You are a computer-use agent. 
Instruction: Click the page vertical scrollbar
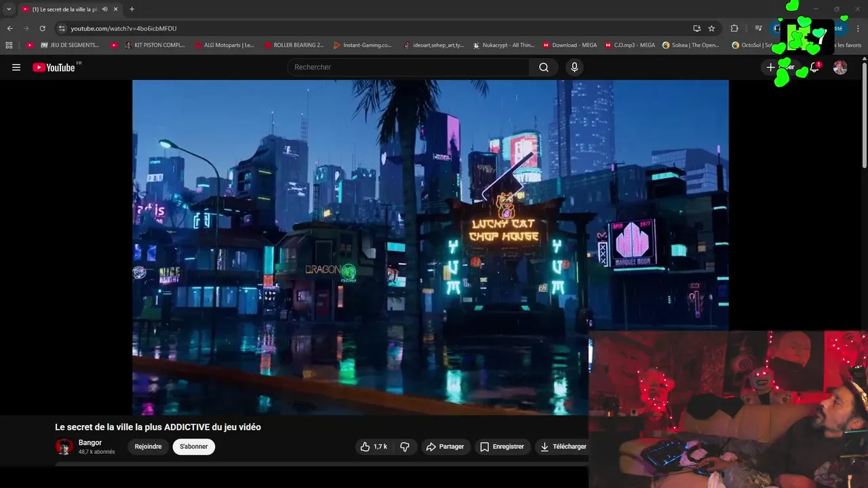tap(864, 115)
